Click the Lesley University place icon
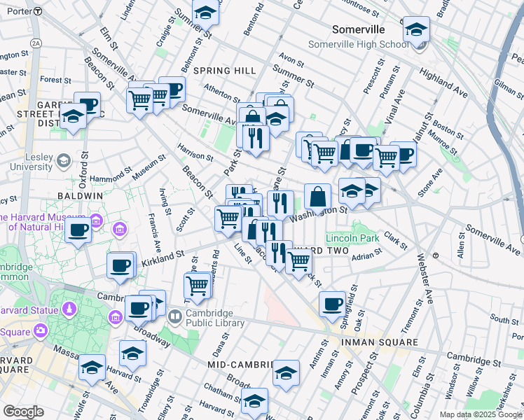The height and width of the screenshot is (420, 524). click(63, 162)
